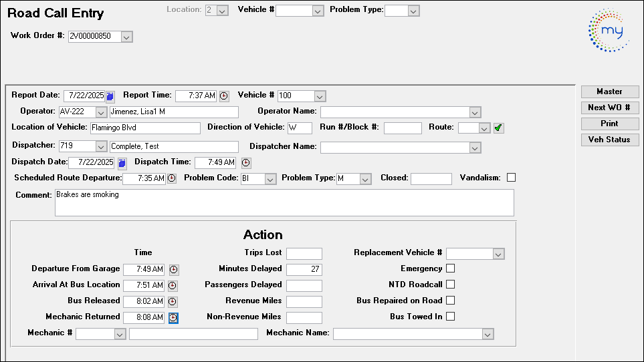Open the Dispatch Date calendar picker
The image size is (644, 362).
pos(122,162)
